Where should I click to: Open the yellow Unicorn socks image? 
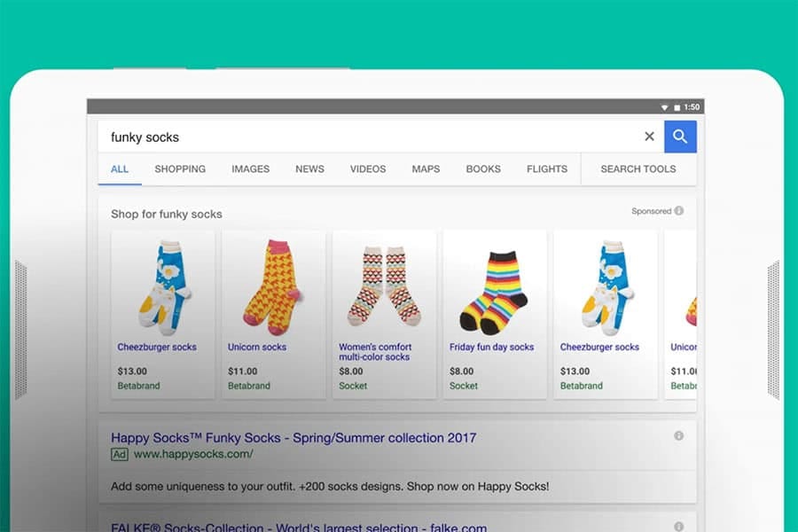[x=274, y=287]
